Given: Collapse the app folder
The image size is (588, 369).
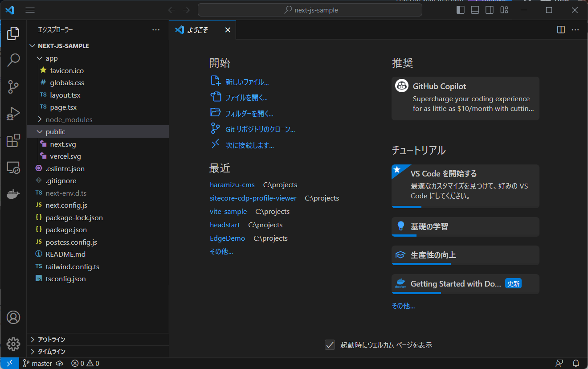Looking at the screenshot, I should click(x=98, y=58).
